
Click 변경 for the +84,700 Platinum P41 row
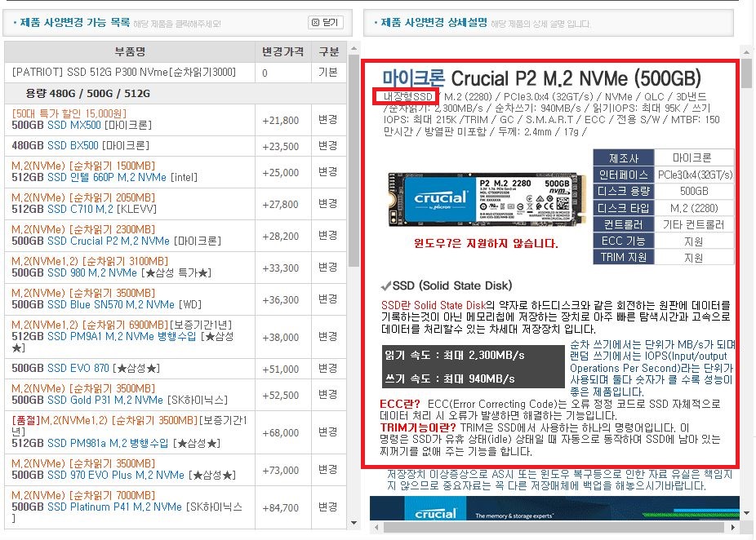pos(328,507)
